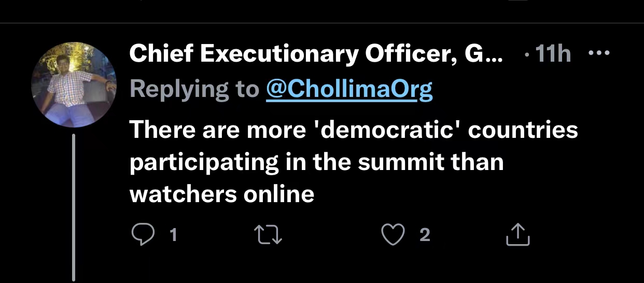Click the 'Replying to' label text
This screenshot has width=644, height=283.
tap(194, 89)
